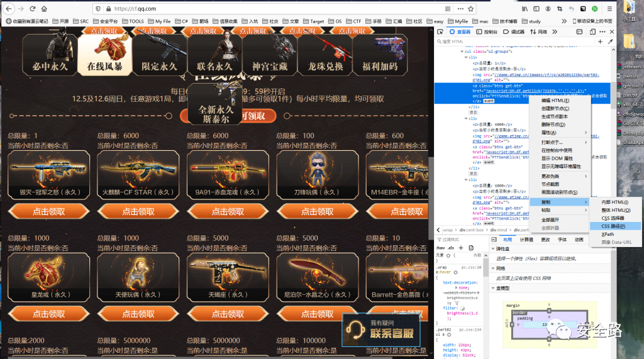Expand the text-decoration none value arrow

[x=457, y=287]
